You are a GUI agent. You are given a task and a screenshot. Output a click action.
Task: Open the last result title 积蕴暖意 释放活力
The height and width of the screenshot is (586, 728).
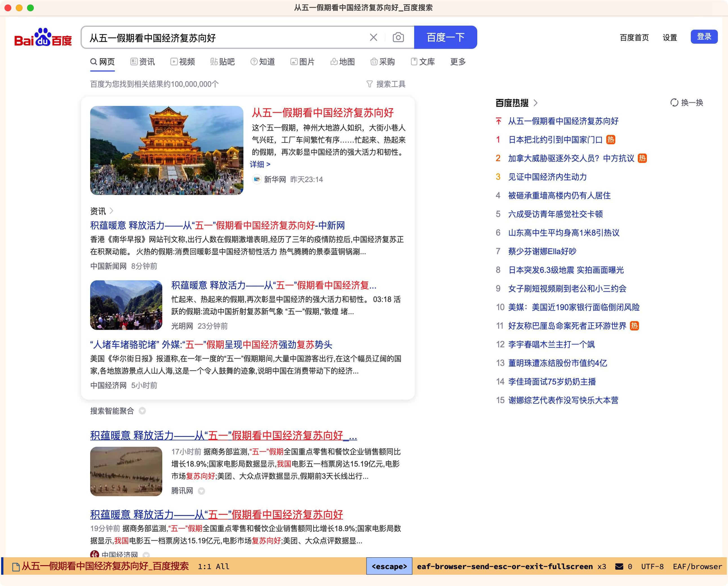coord(216,514)
